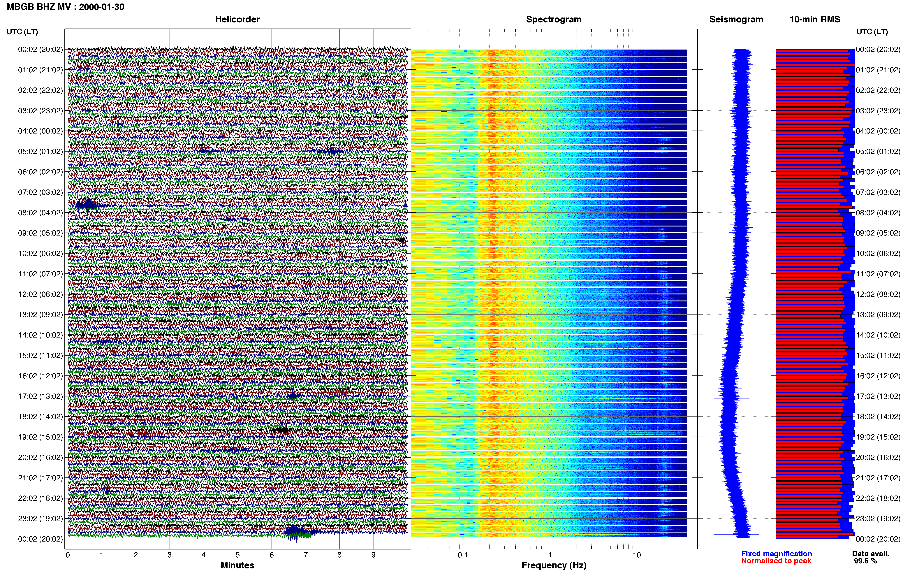Click the 'Normalised to peak' legend text
Viewport: 924px width, 578px height.
[x=776, y=561]
